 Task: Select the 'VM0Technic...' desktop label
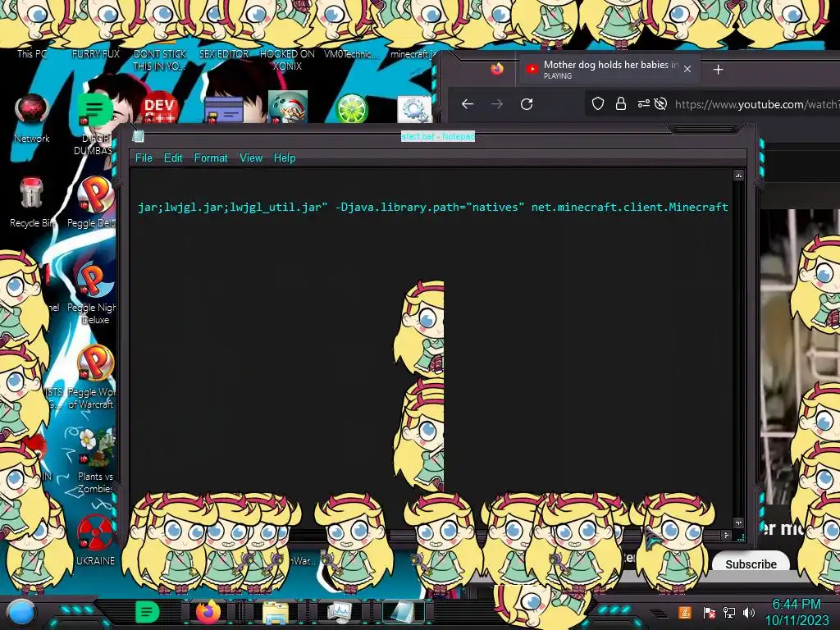coord(351,53)
